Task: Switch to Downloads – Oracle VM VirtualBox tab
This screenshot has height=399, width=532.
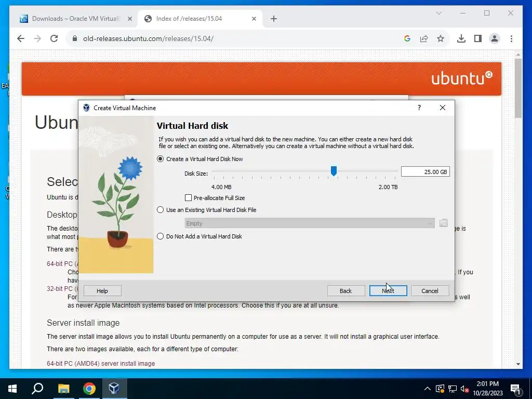Action: tap(75, 19)
